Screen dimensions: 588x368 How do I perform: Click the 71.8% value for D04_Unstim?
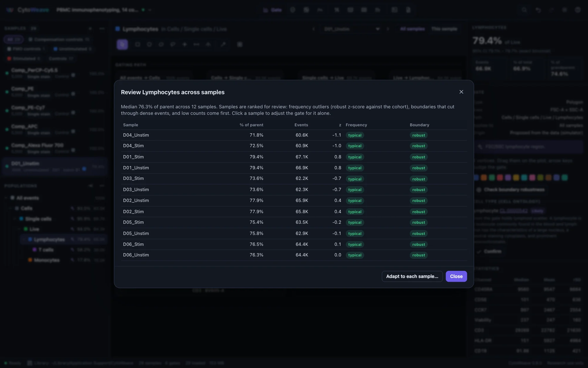click(x=256, y=135)
